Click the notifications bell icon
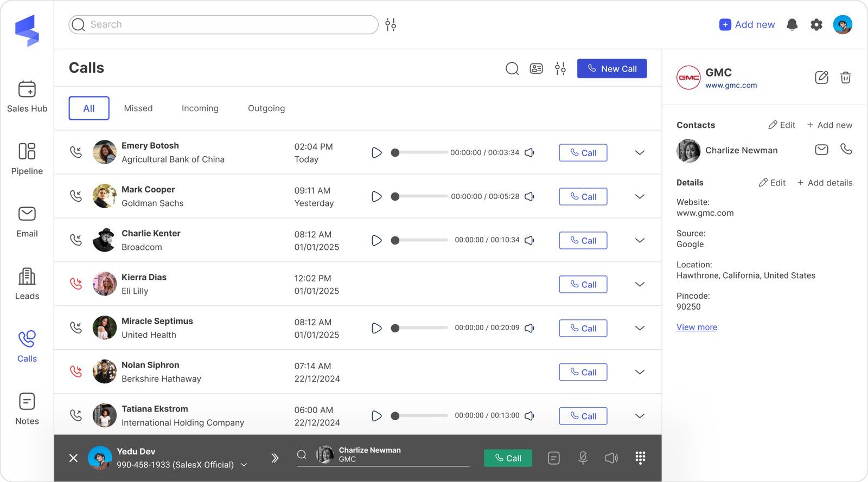The image size is (868, 482). point(792,24)
